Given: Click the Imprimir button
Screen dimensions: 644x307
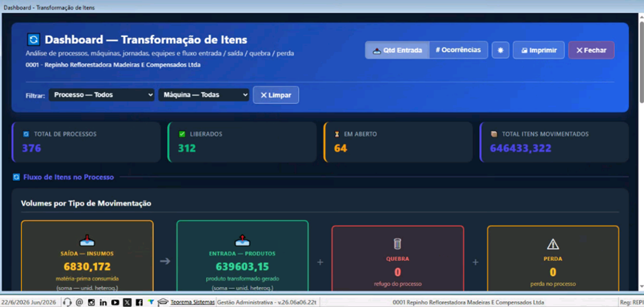Looking at the screenshot, I should [x=539, y=50].
